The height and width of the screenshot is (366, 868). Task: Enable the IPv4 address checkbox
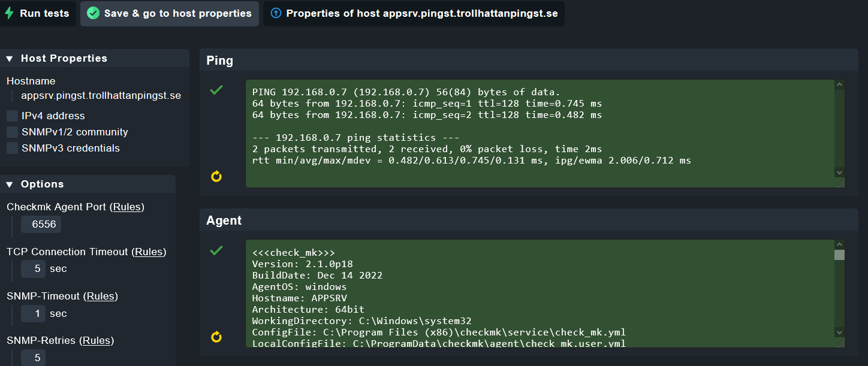(x=12, y=116)
